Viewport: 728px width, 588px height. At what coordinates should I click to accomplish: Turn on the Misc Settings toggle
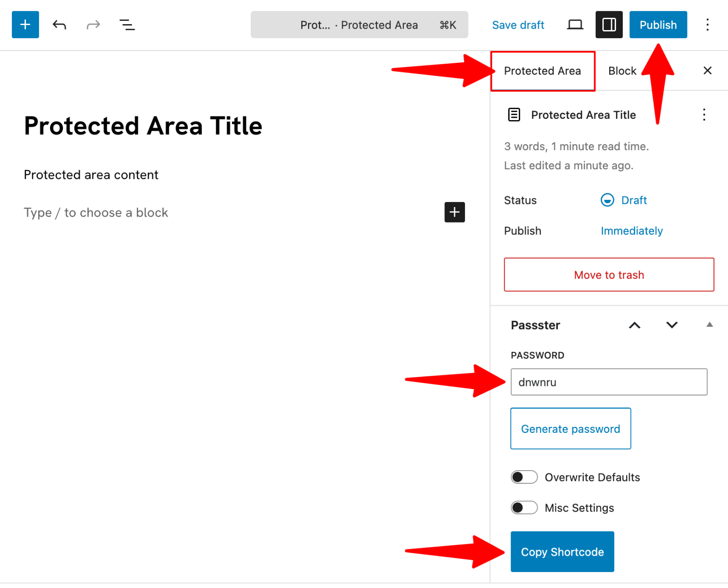coord(524,507)
